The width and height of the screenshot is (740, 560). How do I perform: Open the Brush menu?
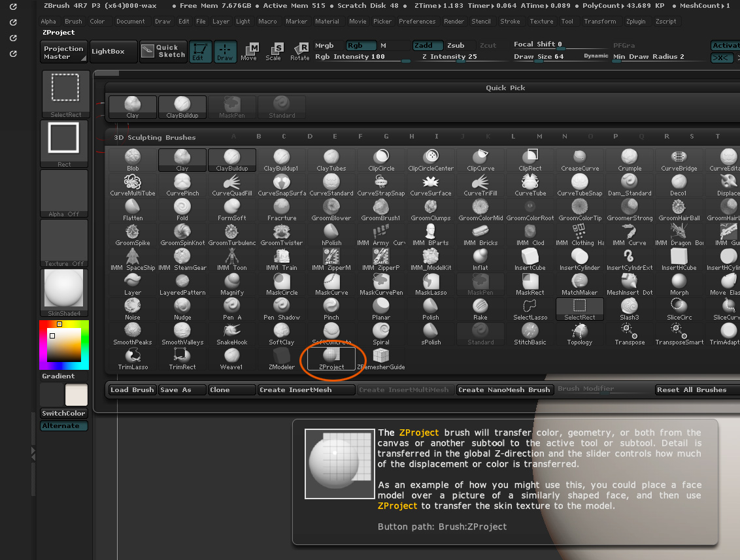[73, 21]
